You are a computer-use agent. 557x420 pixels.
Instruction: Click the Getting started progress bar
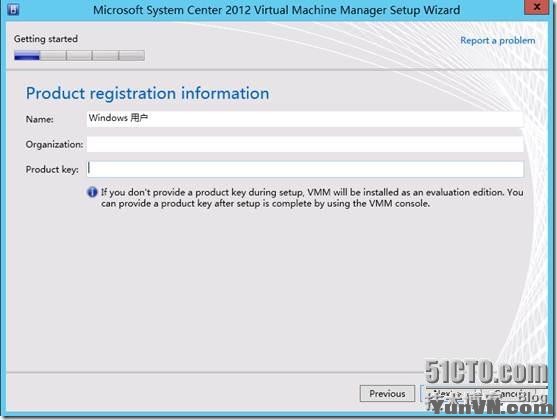pyautogui.click(x=79, y=55)
